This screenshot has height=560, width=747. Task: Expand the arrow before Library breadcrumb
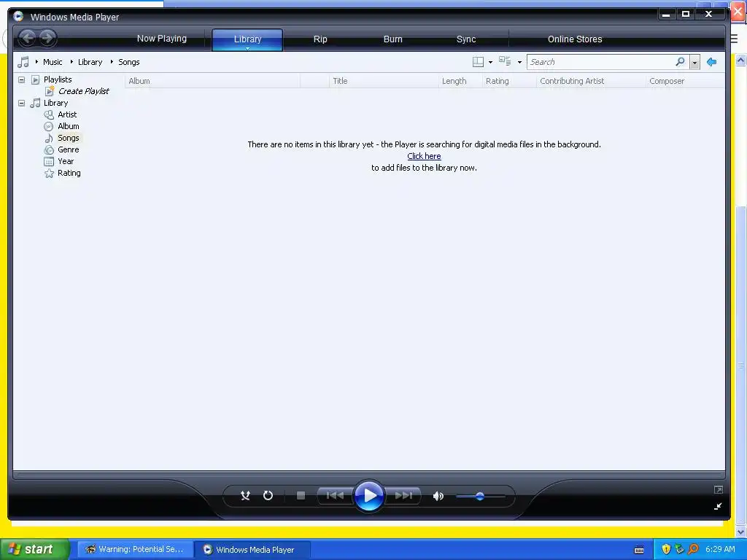pyautogui.click(x=71, y=62)
